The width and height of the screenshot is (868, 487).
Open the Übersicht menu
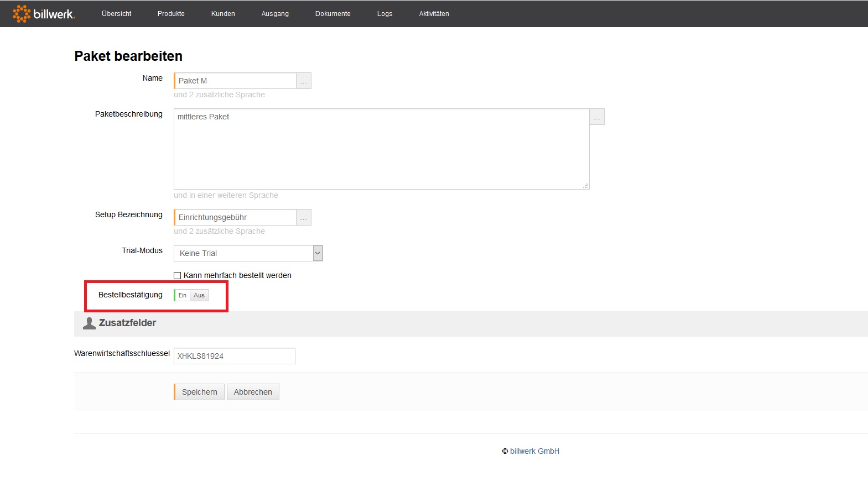(x=117, y=14)
